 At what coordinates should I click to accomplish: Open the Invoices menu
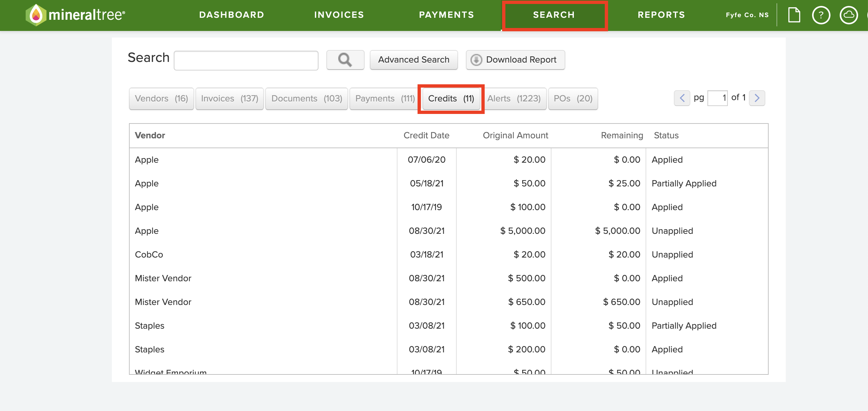(x=339, y=15)
